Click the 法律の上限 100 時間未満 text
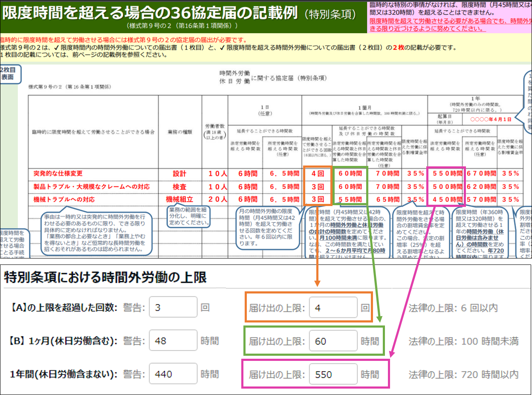This screenshot has height=395, width=532. (463, 341)
